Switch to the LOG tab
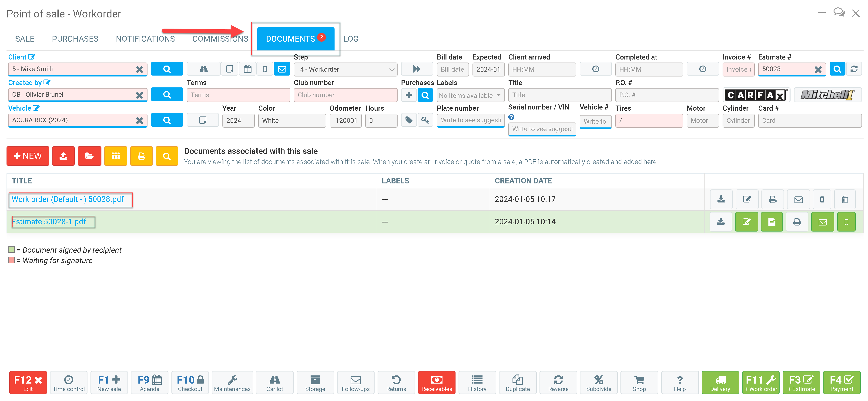 pos(351,39)
